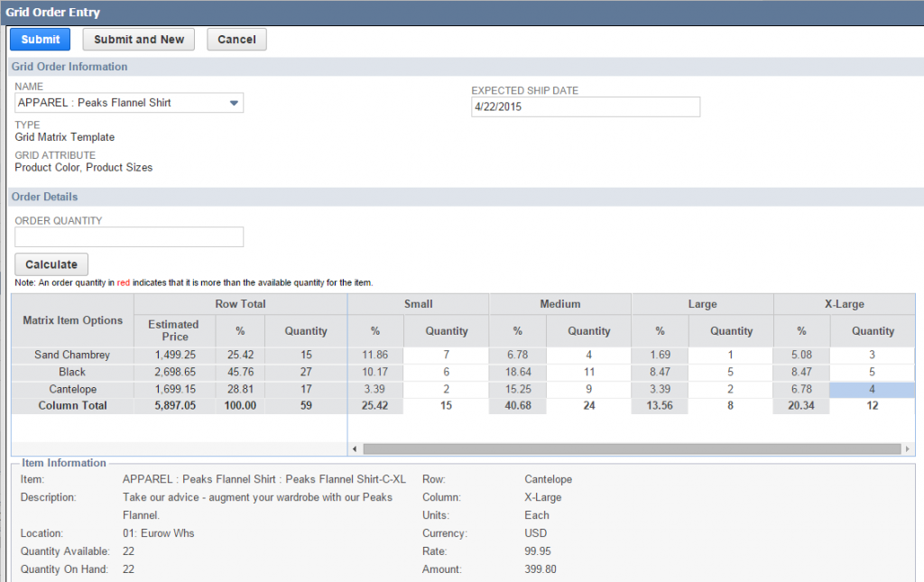Viewport: 924px width, 582px height.
Task: Click the X-Large column group header
Action: coord(844,304)
